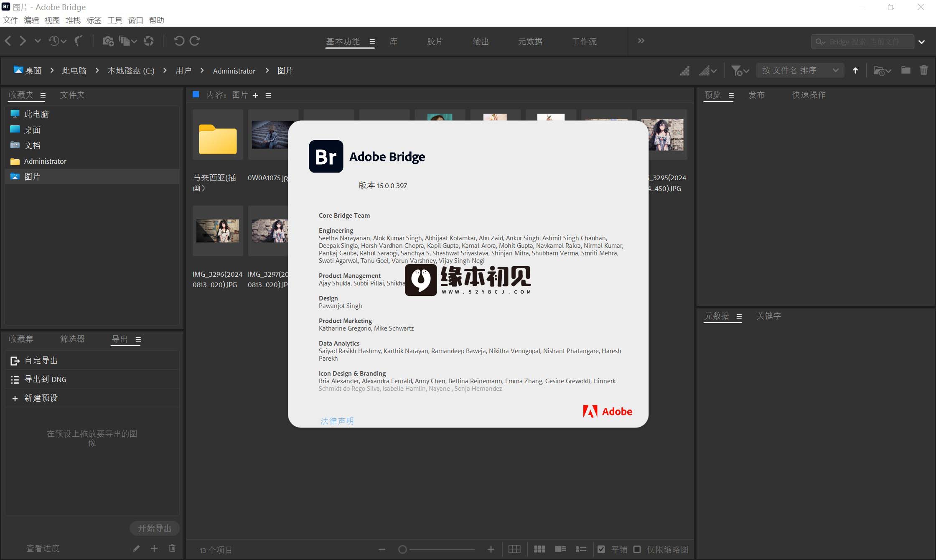
Task: Delete item with trash icon in path bar
Action: 924,70
